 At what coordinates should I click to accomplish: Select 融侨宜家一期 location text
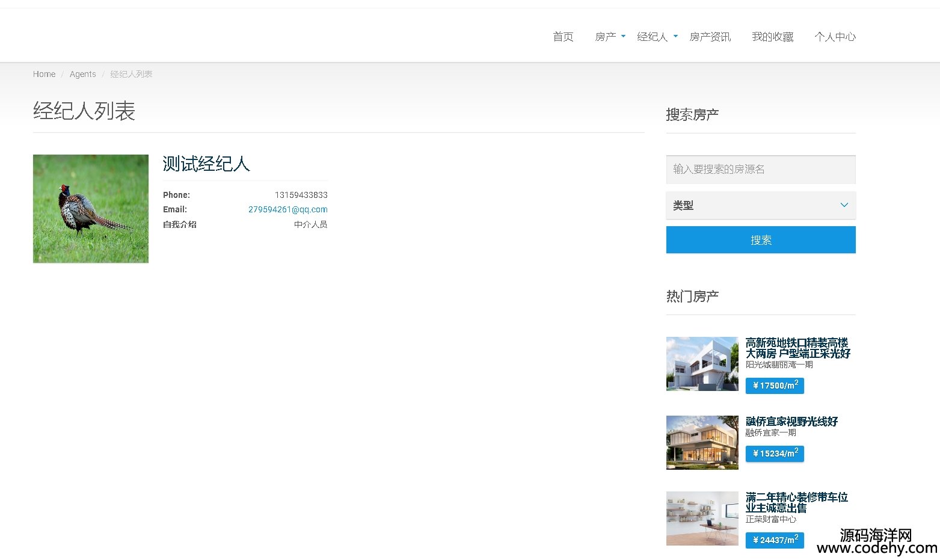pos(770,432)
